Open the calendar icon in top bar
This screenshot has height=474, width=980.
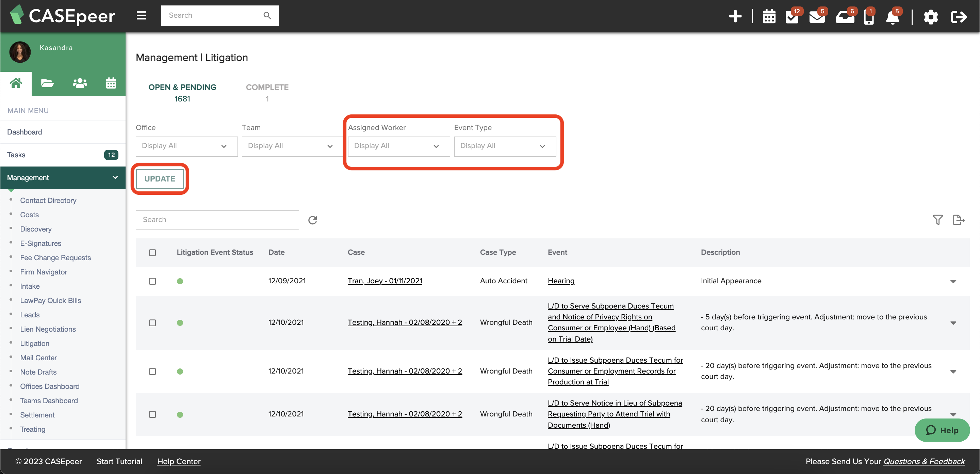[769, 16]
